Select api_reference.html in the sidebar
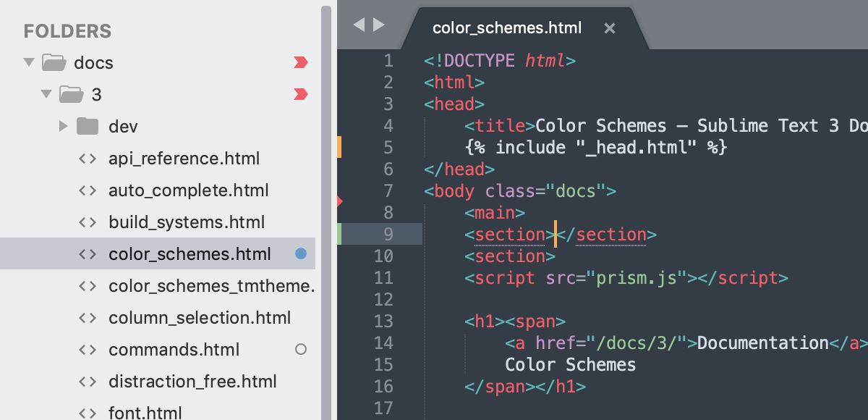Viewport: 868px width, 420px height. (x=184, y=158)
